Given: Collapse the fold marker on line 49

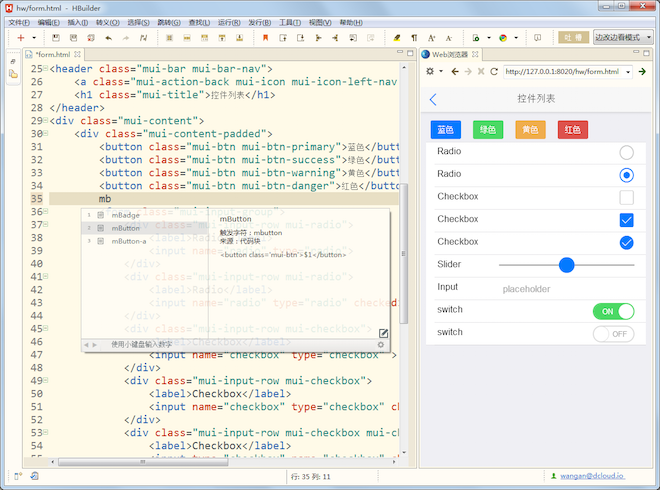Looking at the screenshot, I should coord(45,380).
